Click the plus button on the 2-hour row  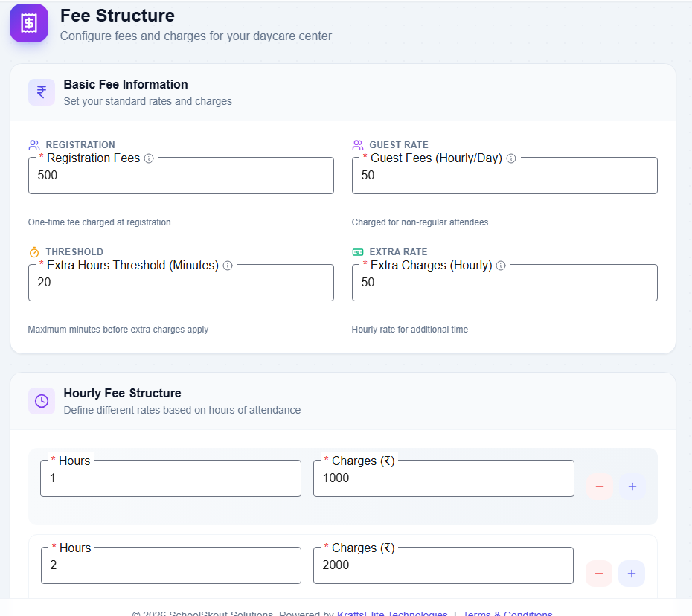click(632, 574)
